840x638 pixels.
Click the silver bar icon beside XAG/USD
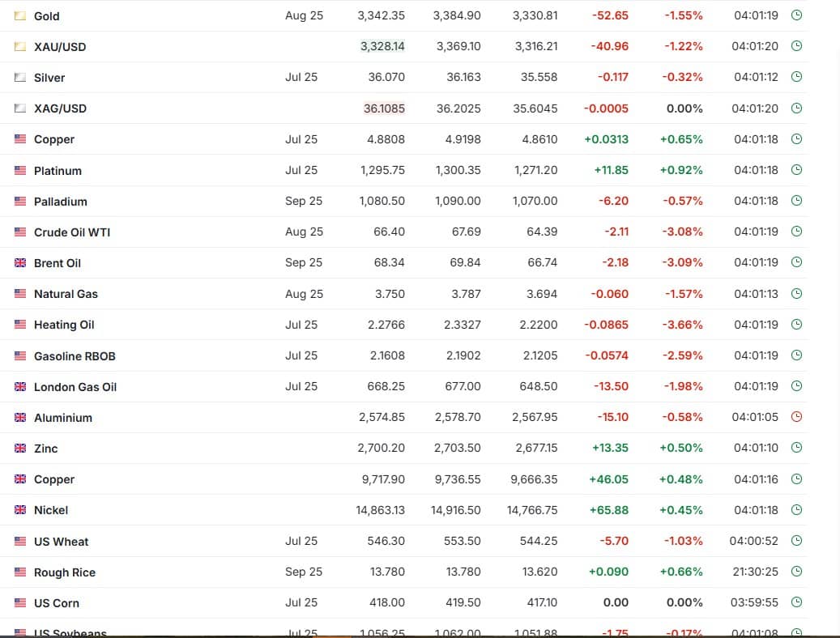[20, 108]
